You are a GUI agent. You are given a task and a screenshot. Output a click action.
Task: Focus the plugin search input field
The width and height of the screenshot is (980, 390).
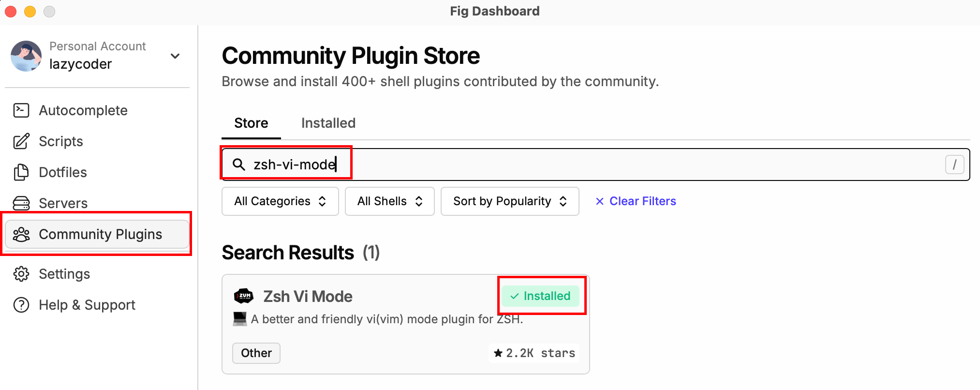tap(580, 165)
